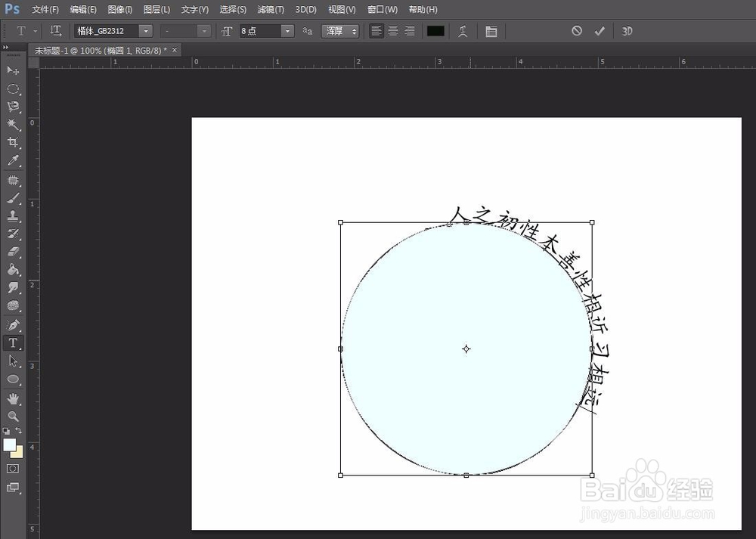Select the History Brush tool

(x=13, y=234)
